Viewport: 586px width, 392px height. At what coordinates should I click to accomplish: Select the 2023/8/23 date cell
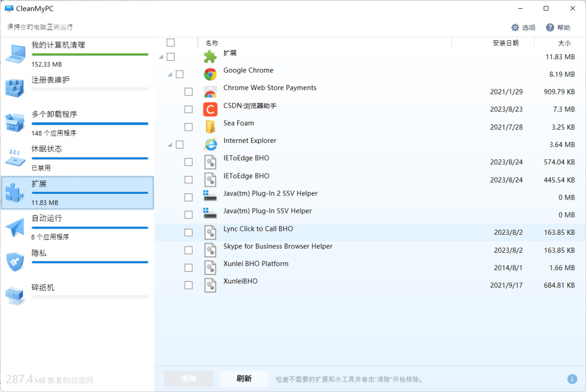[506, 110]
